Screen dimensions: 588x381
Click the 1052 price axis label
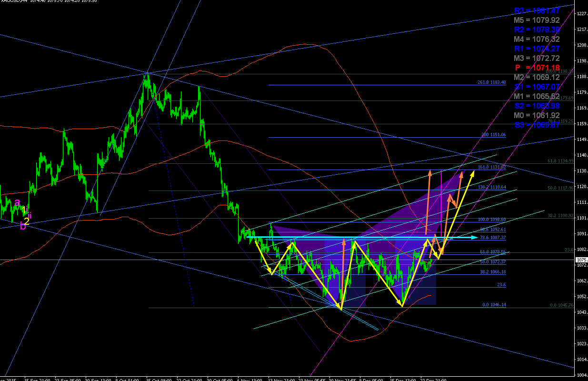581,296
